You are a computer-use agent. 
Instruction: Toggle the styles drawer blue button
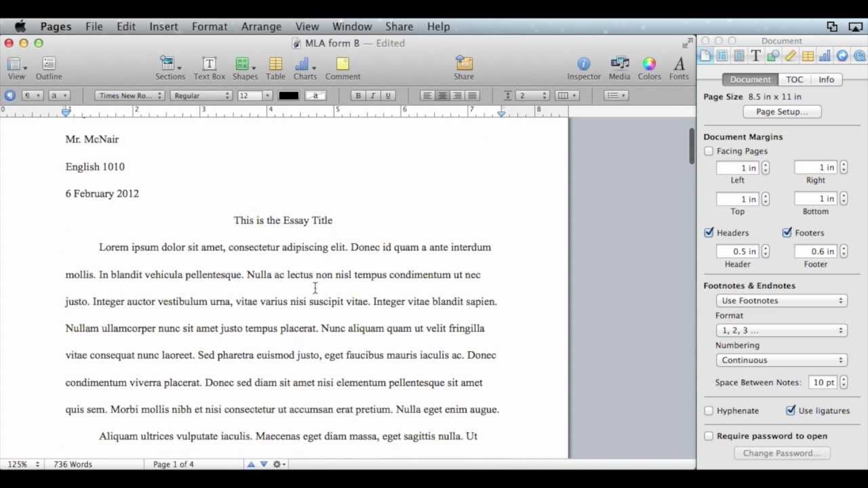[9, 96]
